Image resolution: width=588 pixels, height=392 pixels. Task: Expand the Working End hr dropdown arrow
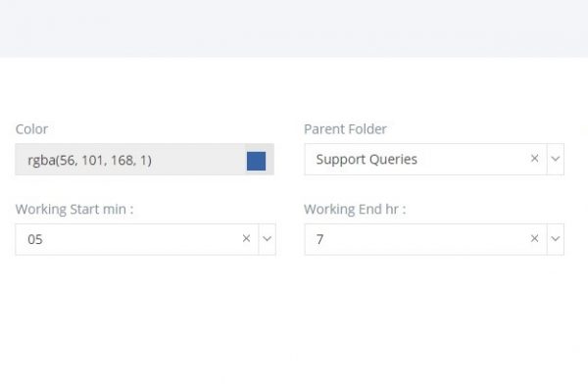tap(556, 239)
